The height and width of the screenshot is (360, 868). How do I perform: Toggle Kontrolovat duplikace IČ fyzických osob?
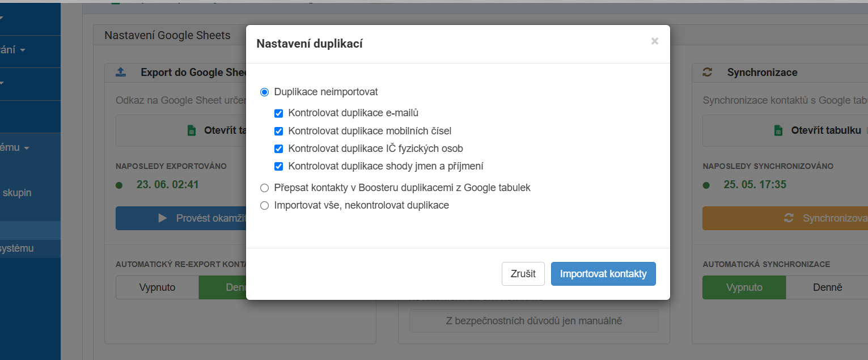click(x=278, y=149)
